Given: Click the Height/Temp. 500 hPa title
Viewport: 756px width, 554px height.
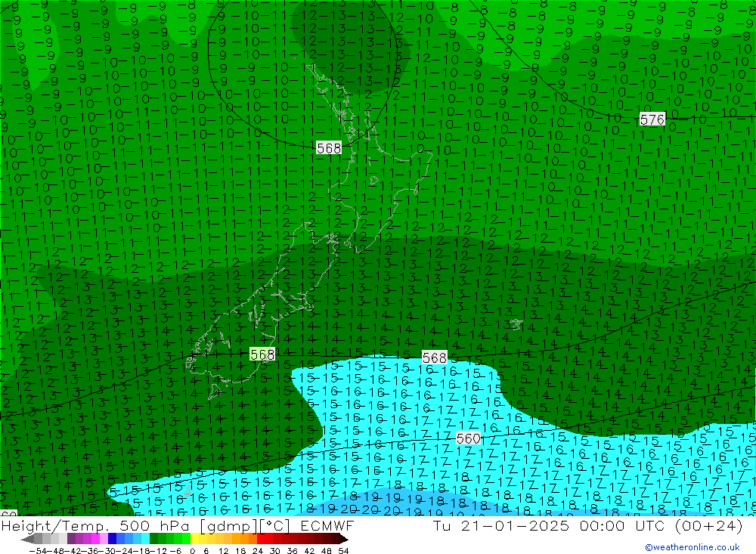Looking at the screenshot, I should pyautogui.click(x=95, y=525).
